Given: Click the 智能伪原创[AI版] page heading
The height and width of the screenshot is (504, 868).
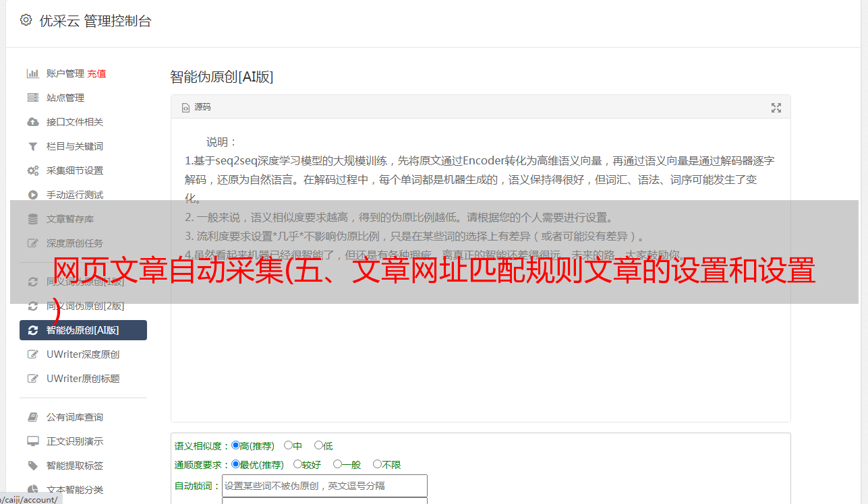Looking at the screenshot, I should 221,77.
